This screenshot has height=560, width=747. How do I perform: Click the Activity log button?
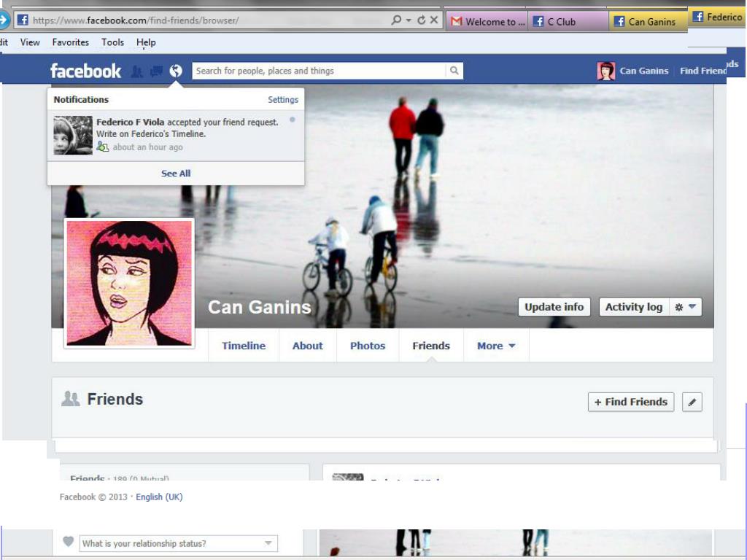(634, 307)
